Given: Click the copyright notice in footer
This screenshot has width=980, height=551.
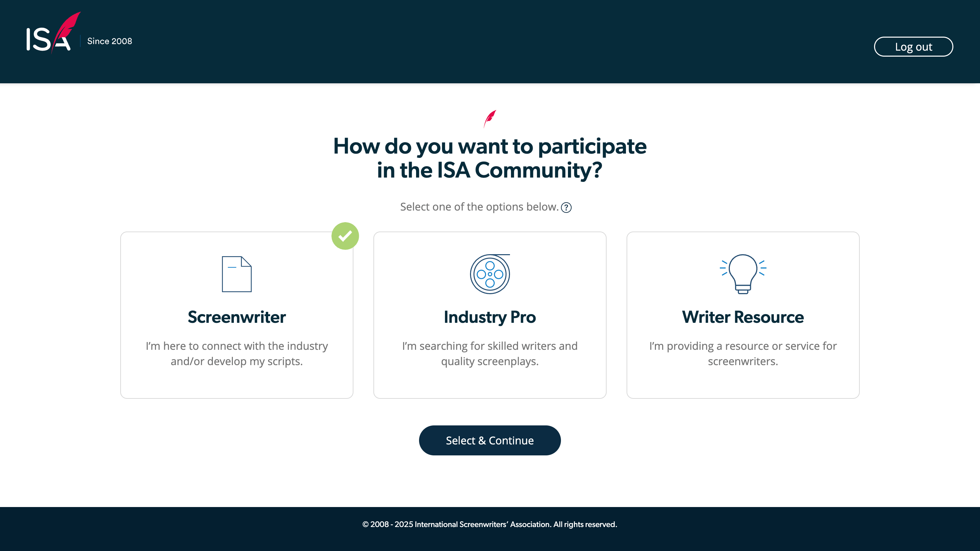Looking at the screenshot, I should click(490, 524).
